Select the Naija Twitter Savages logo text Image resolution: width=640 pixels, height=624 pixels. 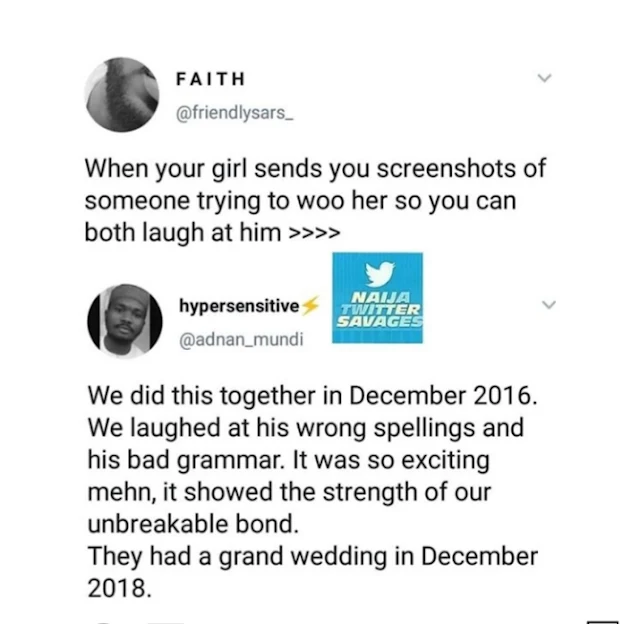[380, 310]
